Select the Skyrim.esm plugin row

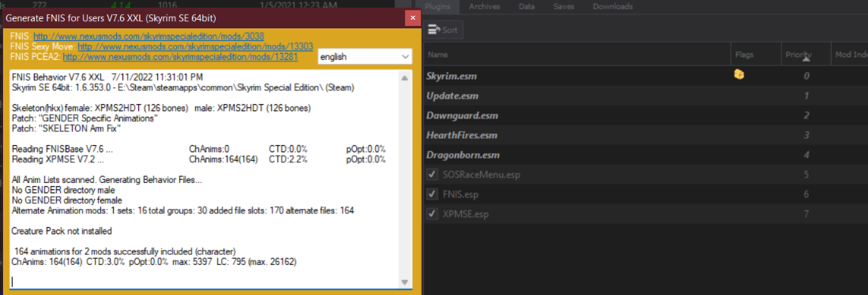click(x=645, y=76)
